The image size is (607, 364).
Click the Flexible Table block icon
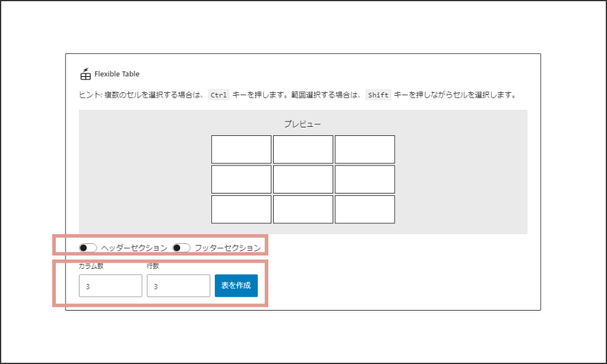86,74
